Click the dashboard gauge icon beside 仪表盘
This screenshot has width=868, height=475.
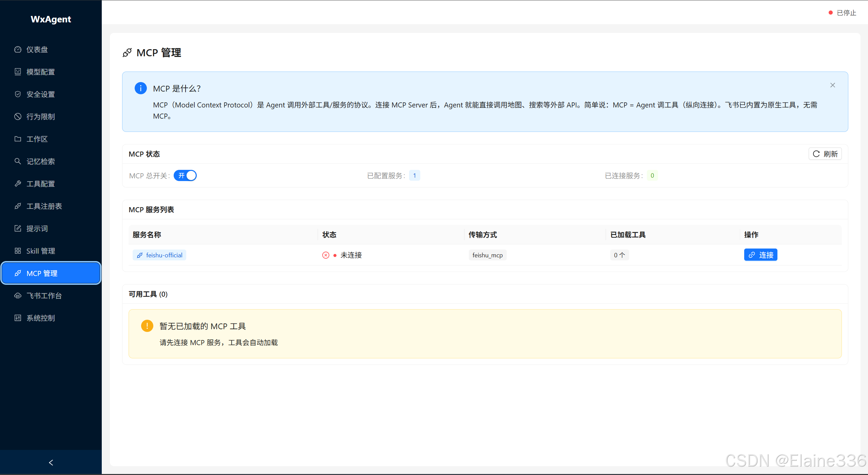(x=18, y=50)
